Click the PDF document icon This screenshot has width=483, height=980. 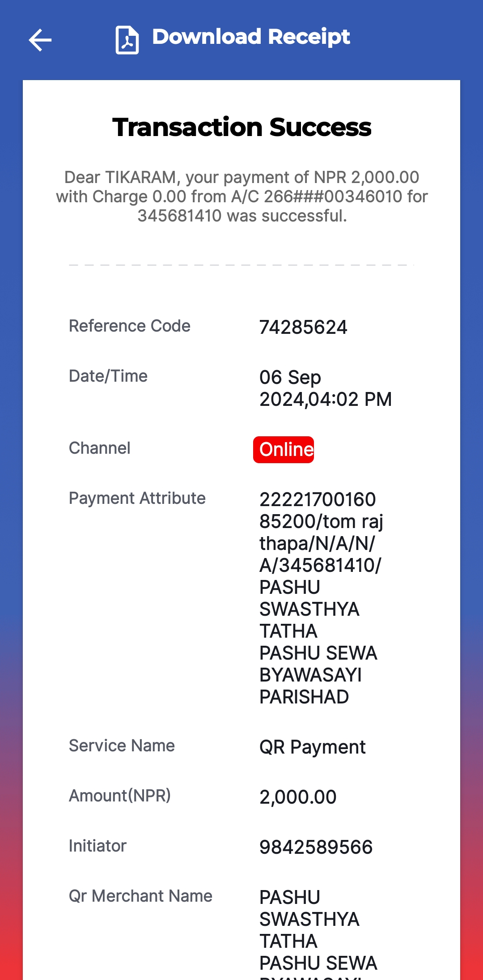pos(127,40)
